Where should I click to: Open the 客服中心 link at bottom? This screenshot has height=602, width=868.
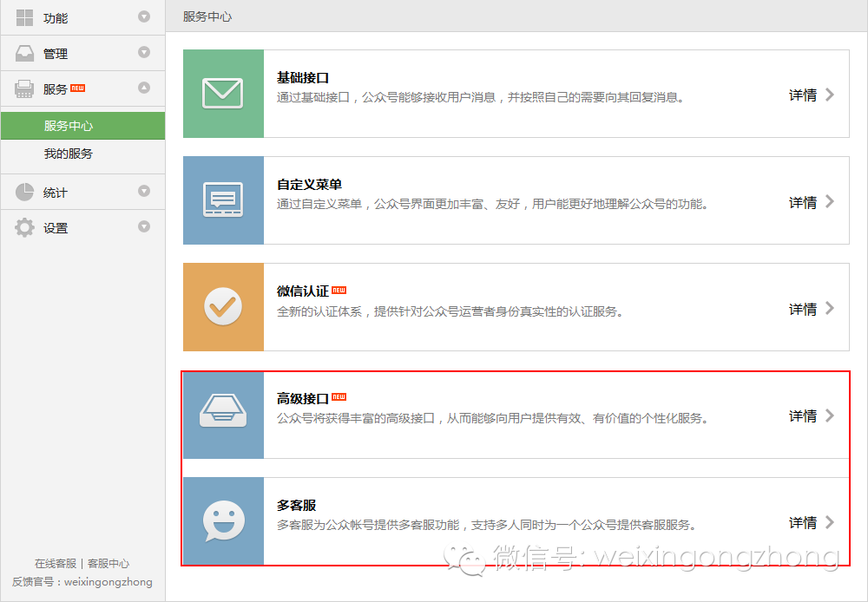point(108,563)
